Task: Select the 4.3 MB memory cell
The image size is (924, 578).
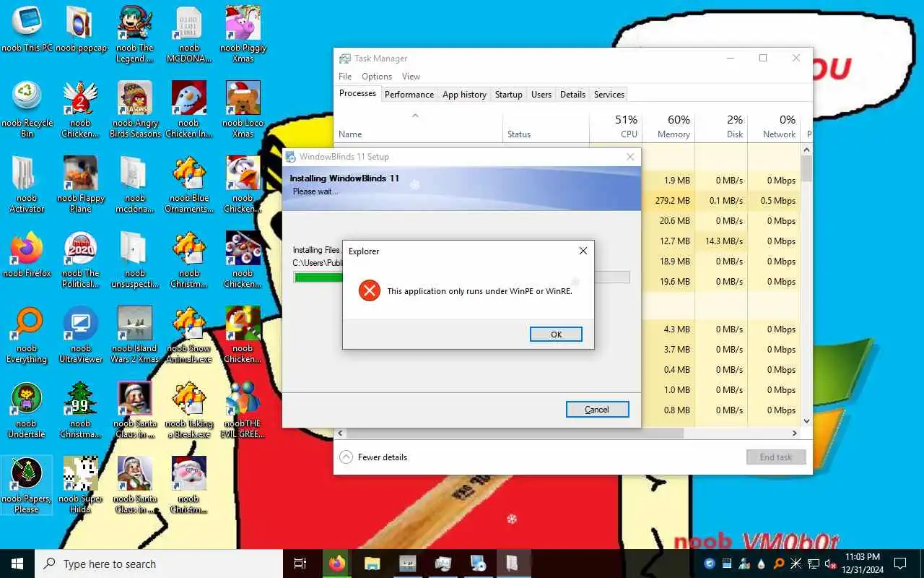Action: pos(668,329)
